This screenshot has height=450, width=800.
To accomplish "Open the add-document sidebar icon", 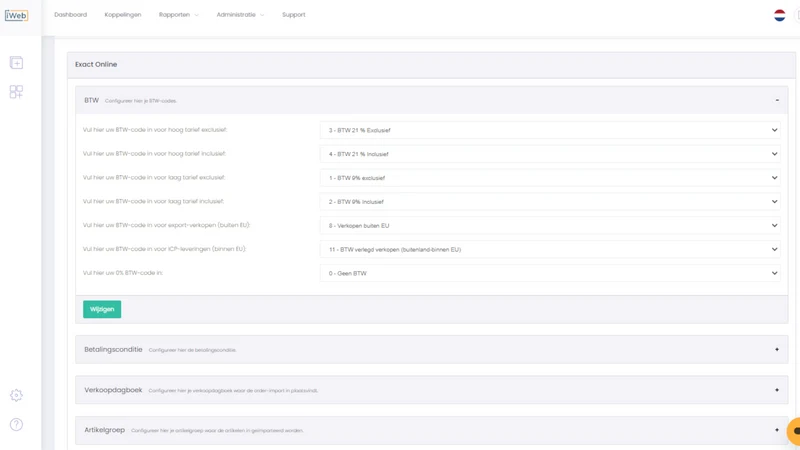I will tap(16, 63).
